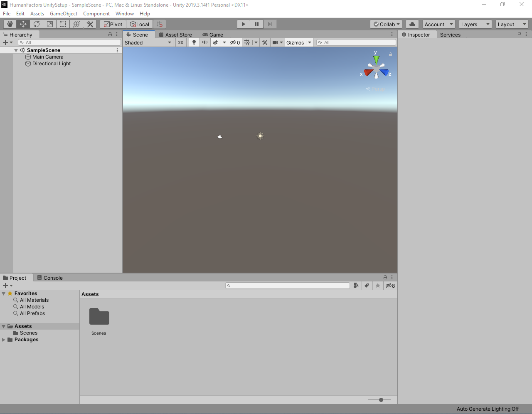Select the Scale tool
The height and width of the screenshot is (414, 532).
(x=50, y=24)
